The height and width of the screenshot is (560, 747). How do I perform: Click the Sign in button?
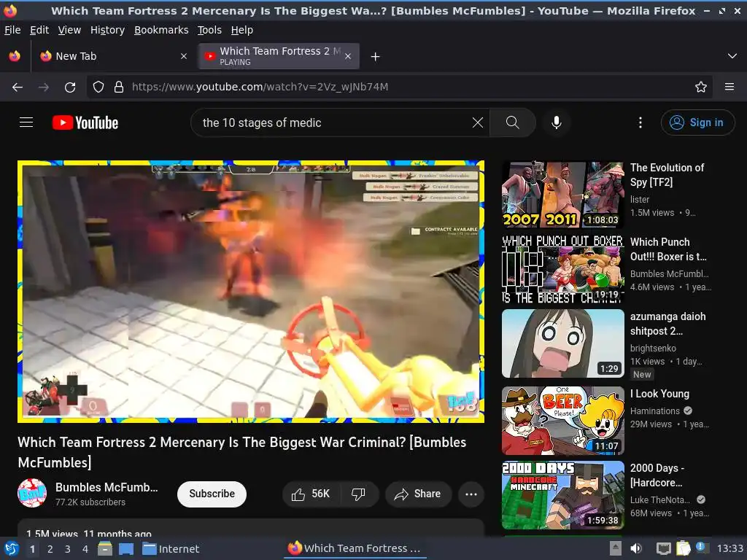(697, 122)
